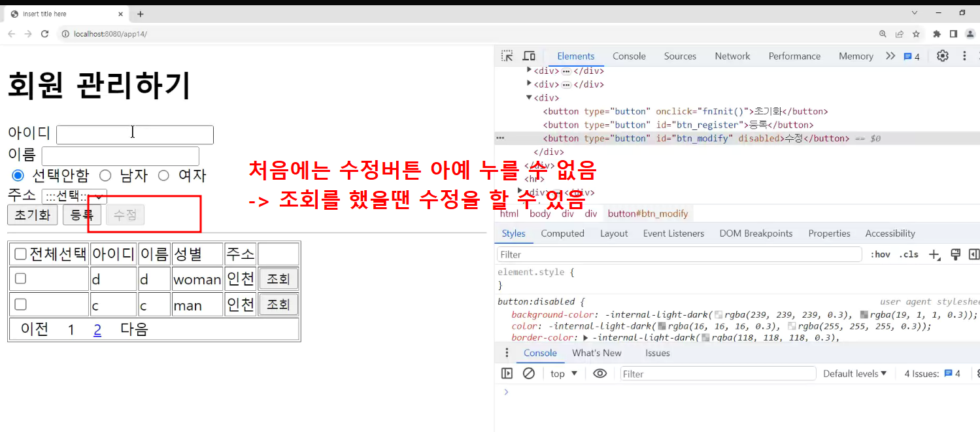
Task: Switch to Sources tab
Action: [x=680, y=56]
